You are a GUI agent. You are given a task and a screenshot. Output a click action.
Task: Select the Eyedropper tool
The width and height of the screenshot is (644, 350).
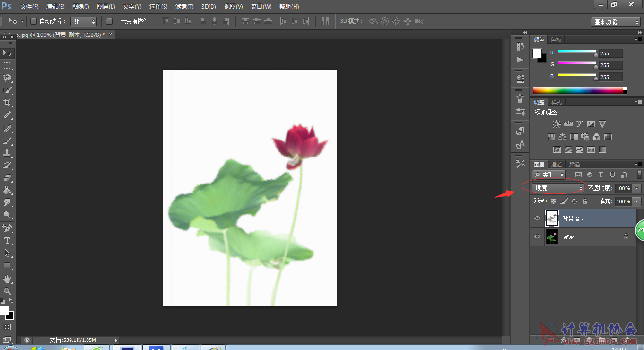[x=7, y=115]
